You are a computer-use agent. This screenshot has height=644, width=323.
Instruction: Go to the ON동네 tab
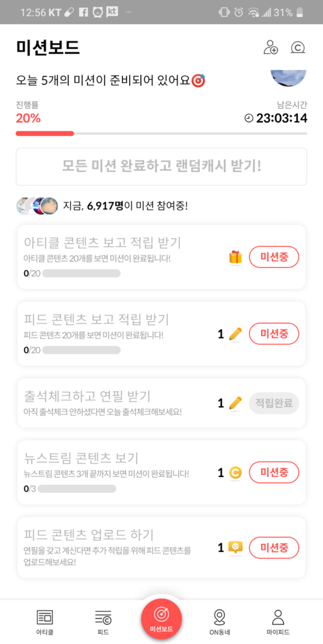tap(220, 621)
